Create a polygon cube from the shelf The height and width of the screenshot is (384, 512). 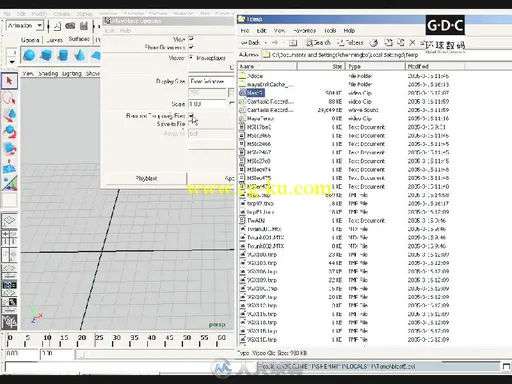tap(46, 55)
